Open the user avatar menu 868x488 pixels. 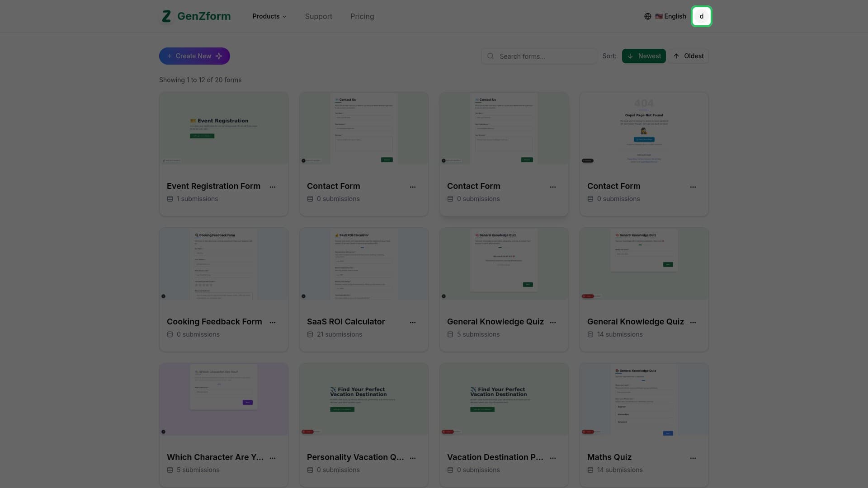click(701, 16)
